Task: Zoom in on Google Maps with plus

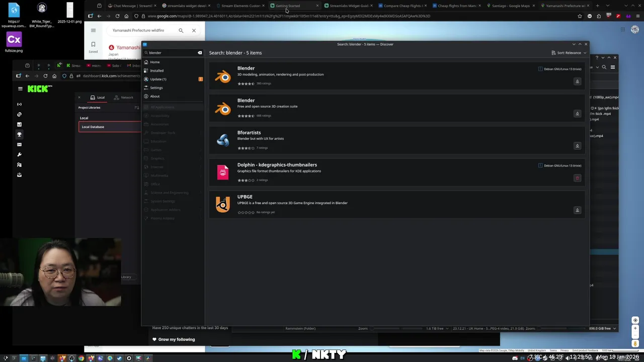Action: (635, 328)
